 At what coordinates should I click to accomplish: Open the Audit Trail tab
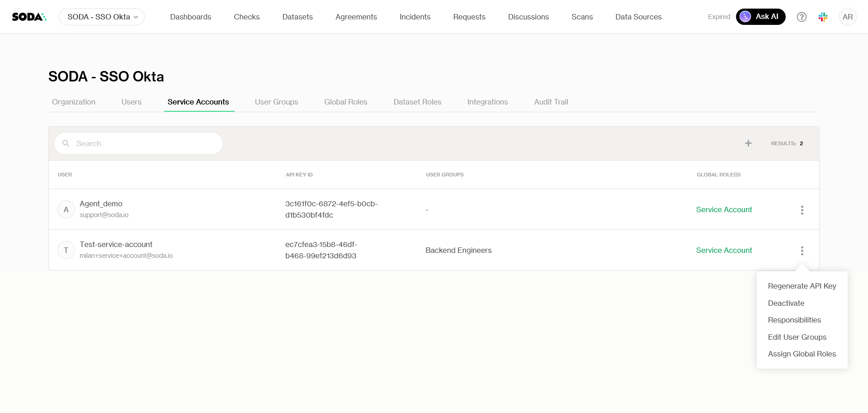click(x=551, y=102)
